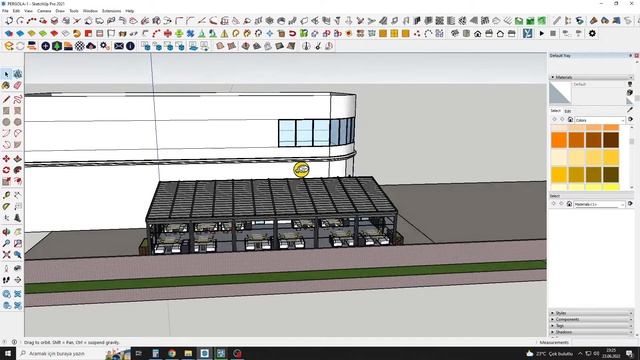Open the secondary Materials library dropdown

600,204
